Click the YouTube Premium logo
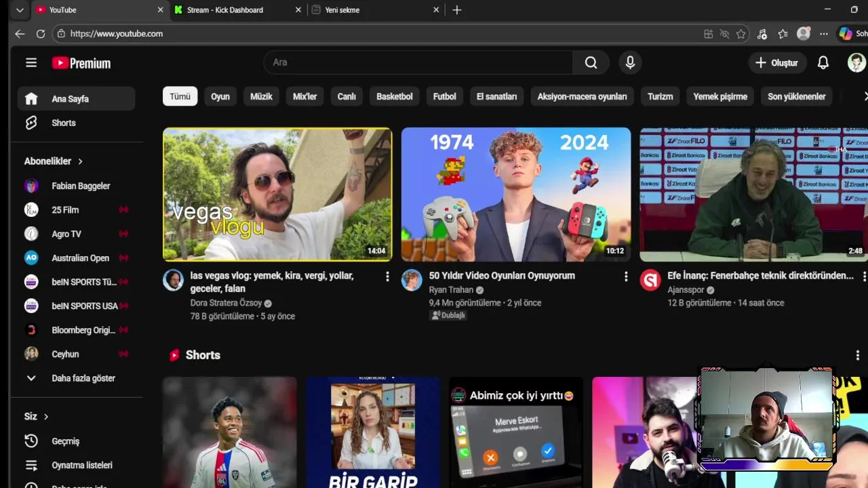868x488 pixels. pos(81,63)
